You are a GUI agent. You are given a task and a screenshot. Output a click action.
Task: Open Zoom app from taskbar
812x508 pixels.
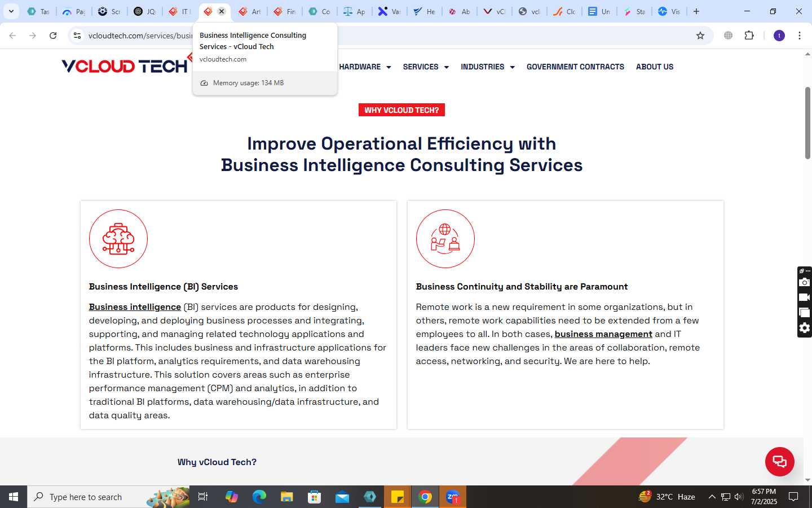453,497
